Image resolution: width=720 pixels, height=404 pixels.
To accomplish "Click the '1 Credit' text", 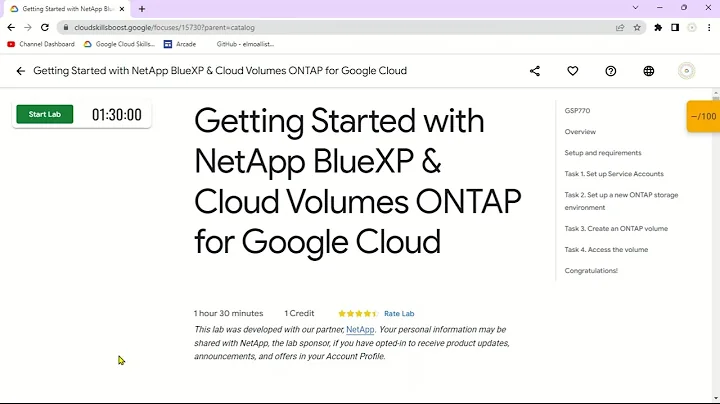I will (299, 314).
